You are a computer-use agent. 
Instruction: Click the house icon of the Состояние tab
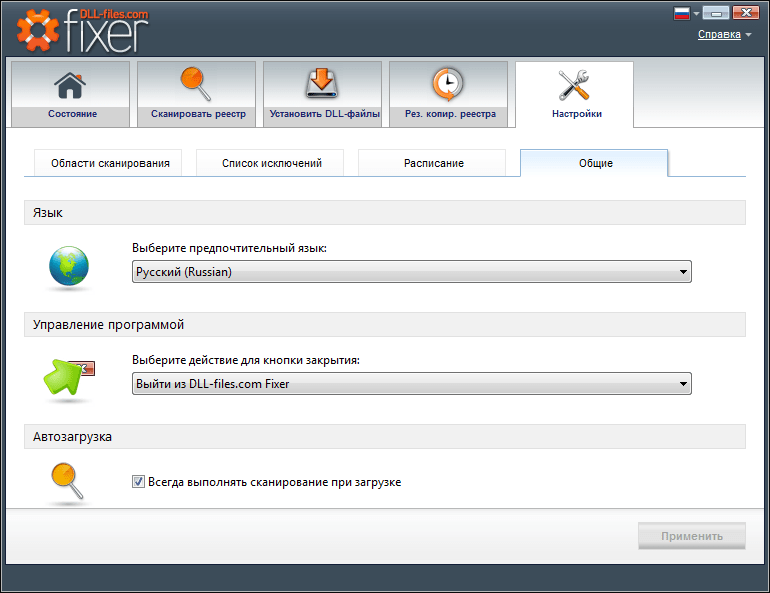pyautogui.click(x=70, y=85)
